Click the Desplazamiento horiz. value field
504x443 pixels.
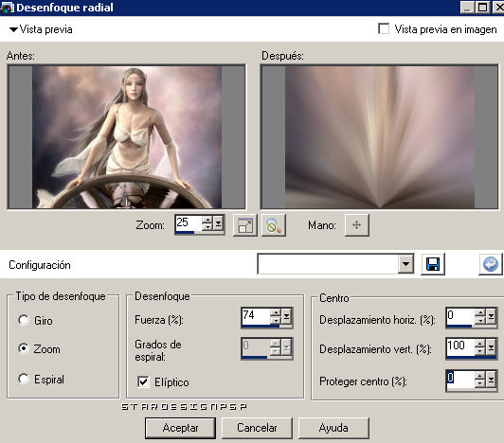coord(460,316)
